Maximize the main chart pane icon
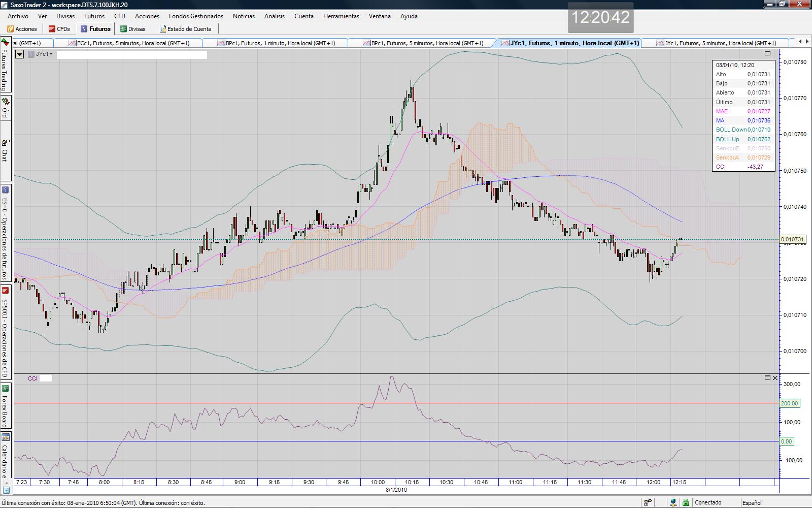Screen dimensions: 812x508 [x=767, y=53]
